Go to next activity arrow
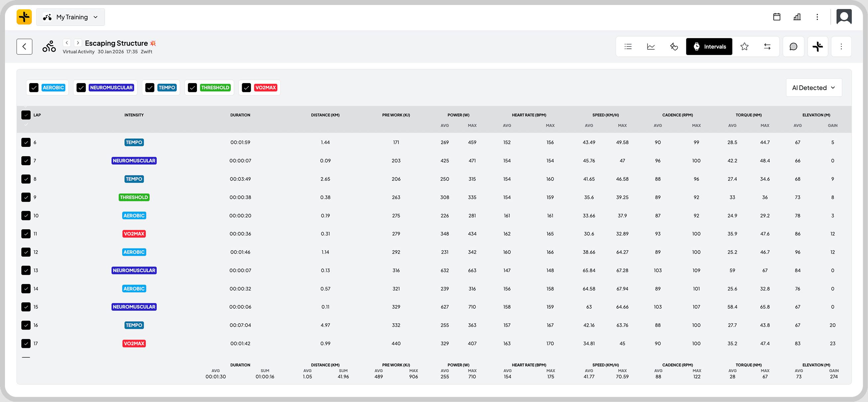 point(78,43)
